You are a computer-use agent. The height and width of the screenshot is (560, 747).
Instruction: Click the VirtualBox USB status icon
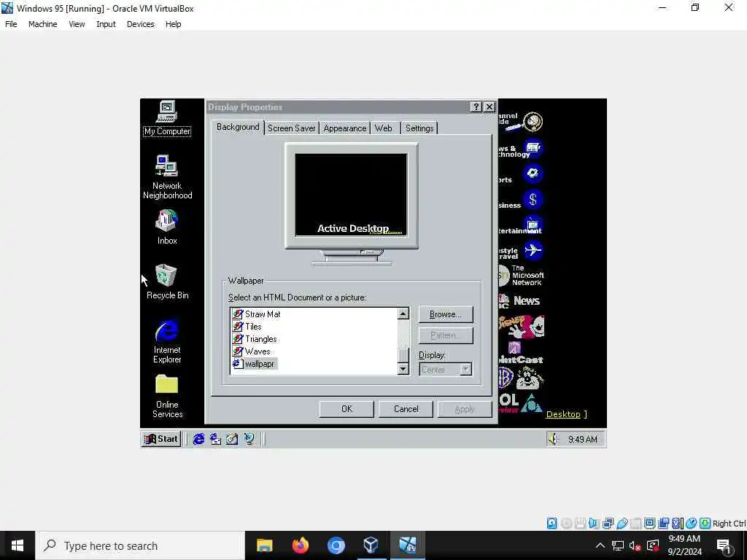pos(622,524)
